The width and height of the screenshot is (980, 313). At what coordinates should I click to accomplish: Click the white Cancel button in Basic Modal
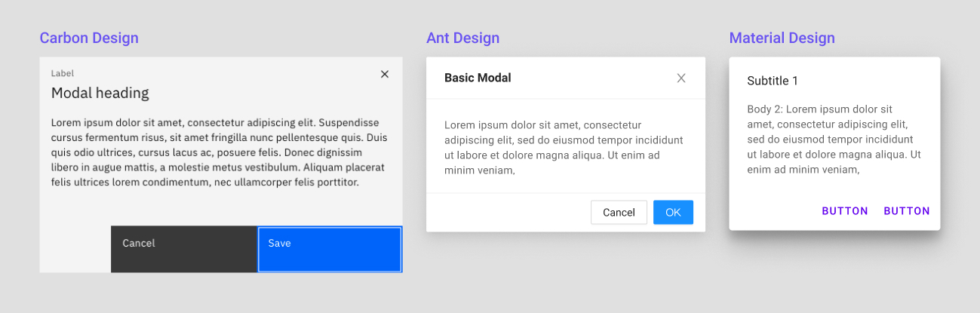click(619, 213)
